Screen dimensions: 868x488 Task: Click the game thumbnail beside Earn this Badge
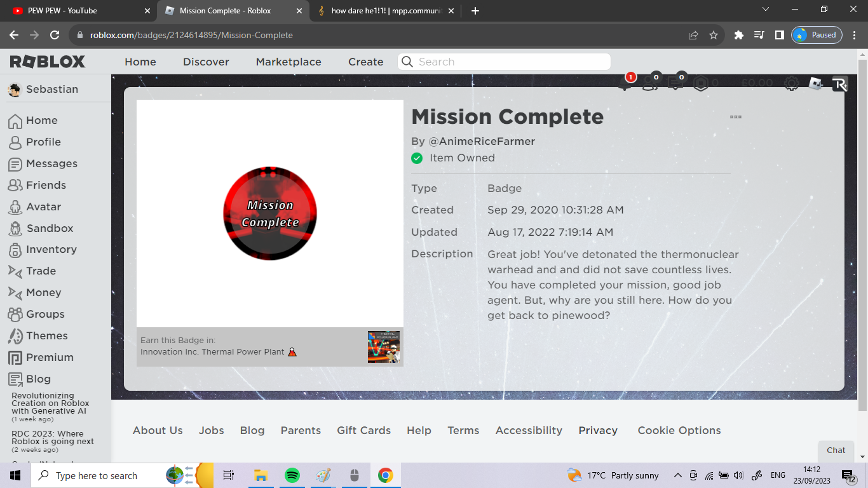384,347
